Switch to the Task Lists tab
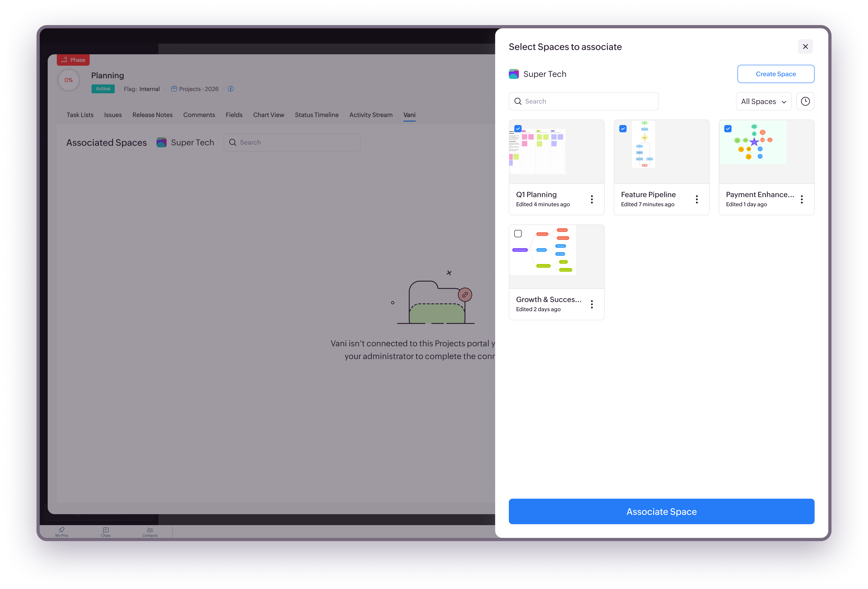The height and width of the screenshot is (589, 868). pos(80,115)
